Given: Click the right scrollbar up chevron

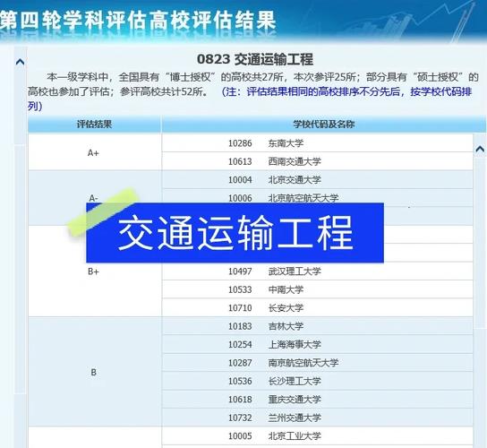Looking at the screenshot, I should coord(480,150).
